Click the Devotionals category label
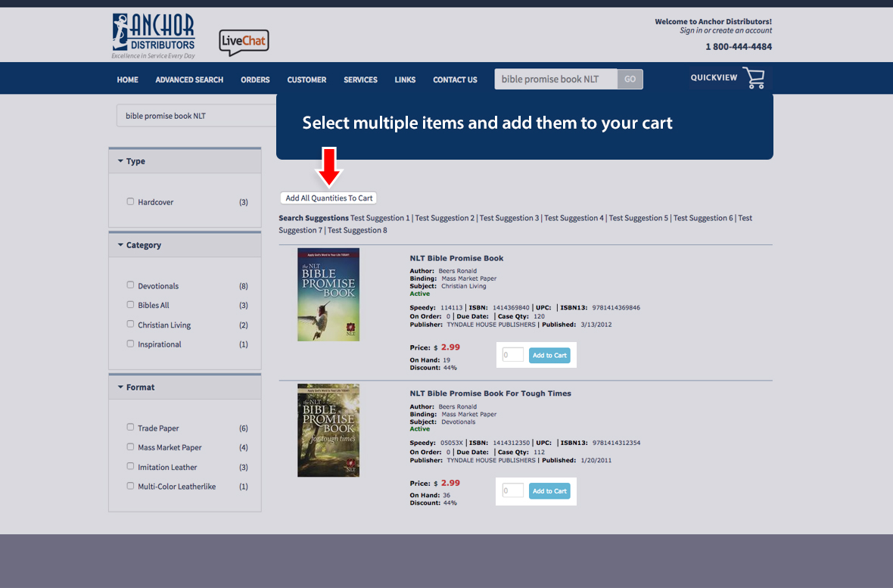 tap(158, 286)
